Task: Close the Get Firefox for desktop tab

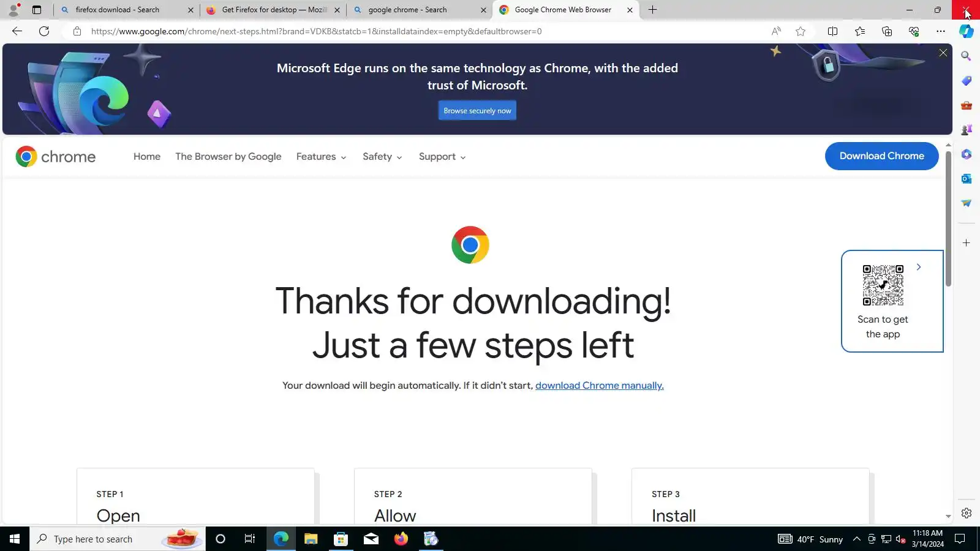Action: click(337, 10)
